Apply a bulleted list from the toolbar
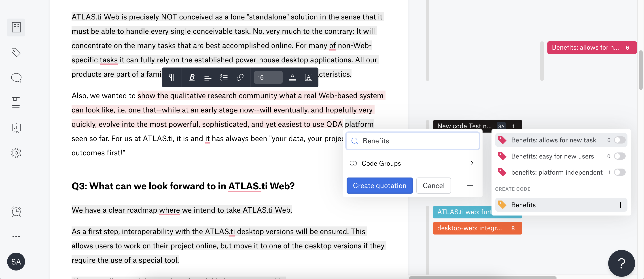644x279 pixels. pyautogui.click(x=224, y=78)
